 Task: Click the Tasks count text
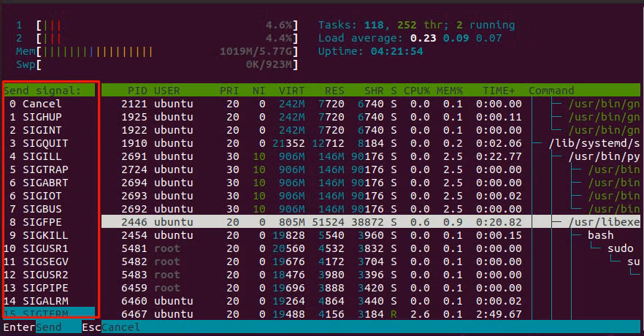click(416, 25)
